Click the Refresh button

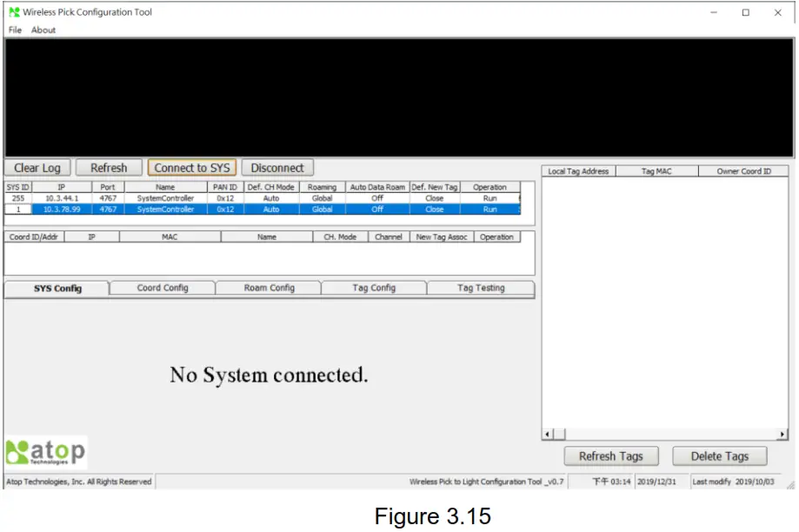109,168
